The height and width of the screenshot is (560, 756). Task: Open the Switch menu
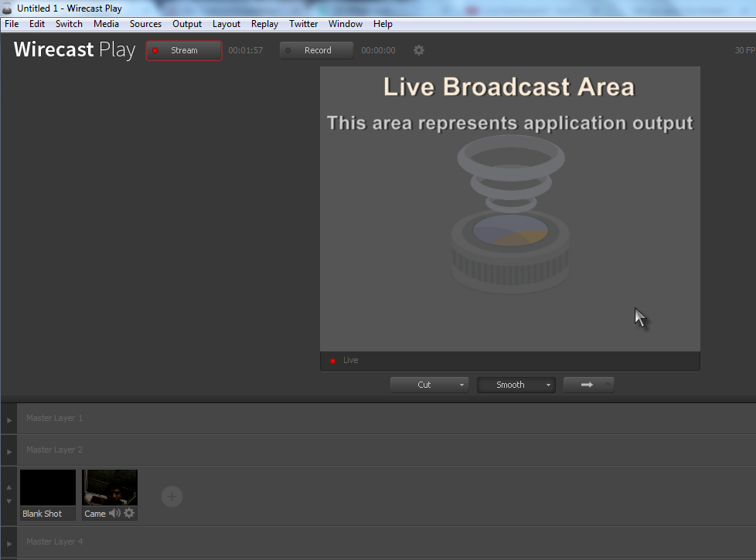(x=69, y=24)
